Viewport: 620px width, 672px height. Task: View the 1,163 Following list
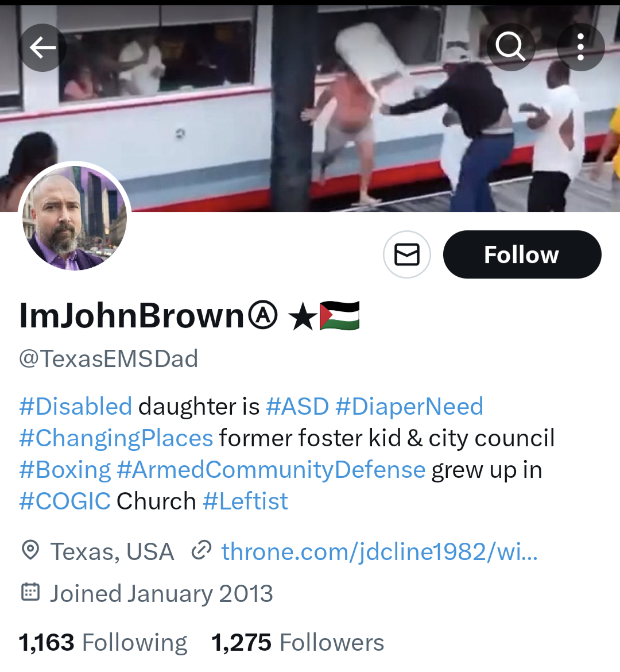coord(103,643)
